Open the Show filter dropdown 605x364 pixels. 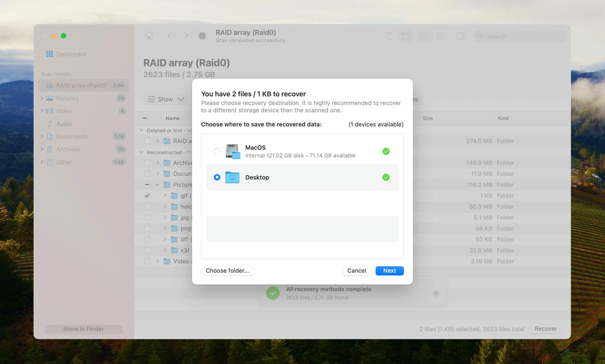coord(165,99)
